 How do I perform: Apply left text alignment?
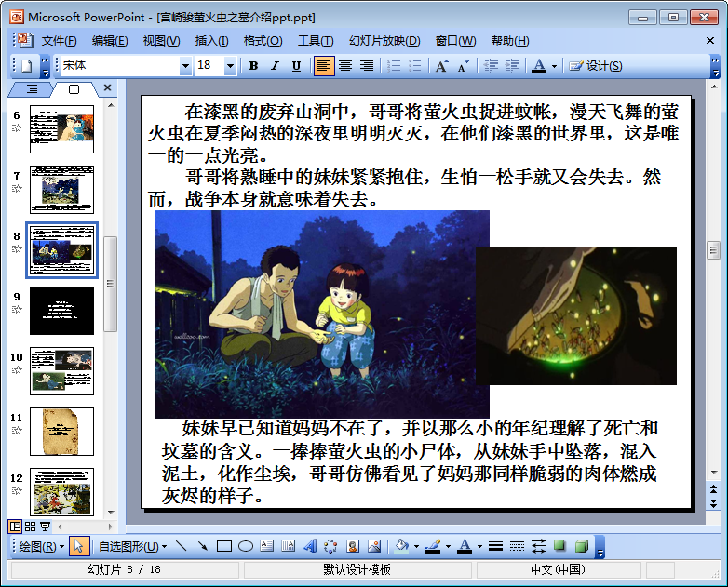[x=324, y=66]
